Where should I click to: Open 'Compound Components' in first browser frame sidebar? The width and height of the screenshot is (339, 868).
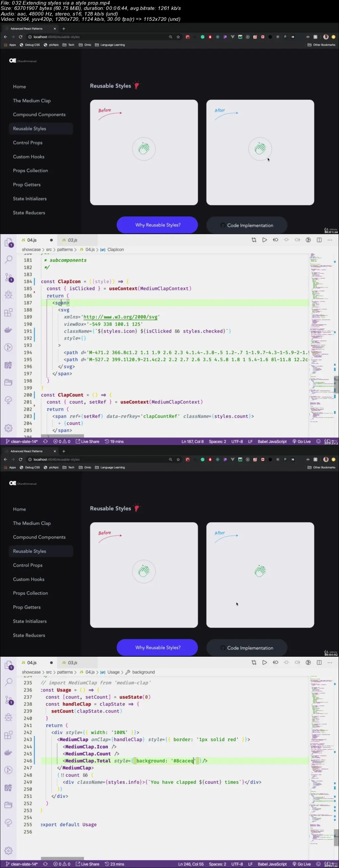(x=39, y=114)
